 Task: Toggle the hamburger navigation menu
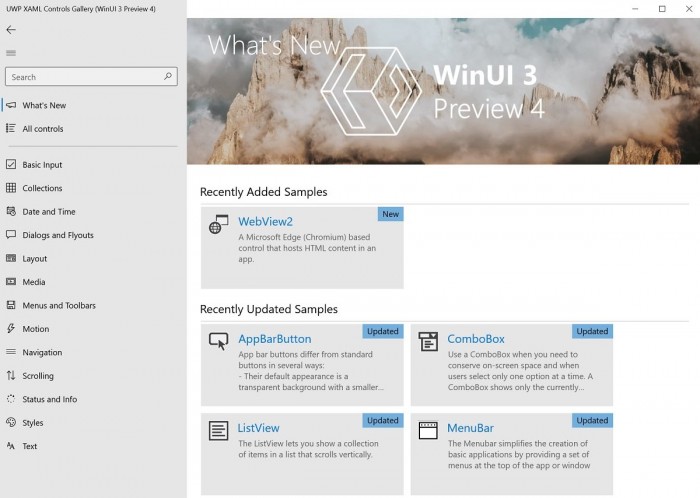click(11, 53)
